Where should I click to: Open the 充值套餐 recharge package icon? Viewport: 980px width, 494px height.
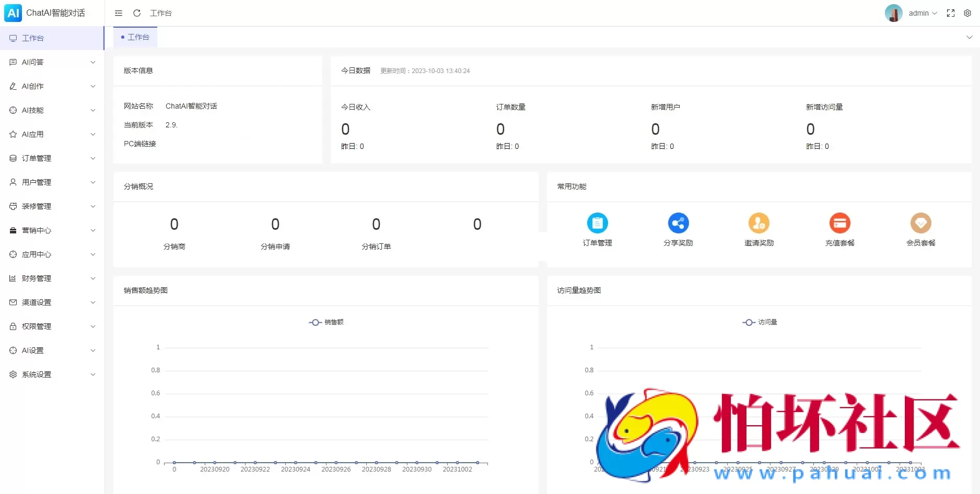pyautogui.click(x=840, y=224)
